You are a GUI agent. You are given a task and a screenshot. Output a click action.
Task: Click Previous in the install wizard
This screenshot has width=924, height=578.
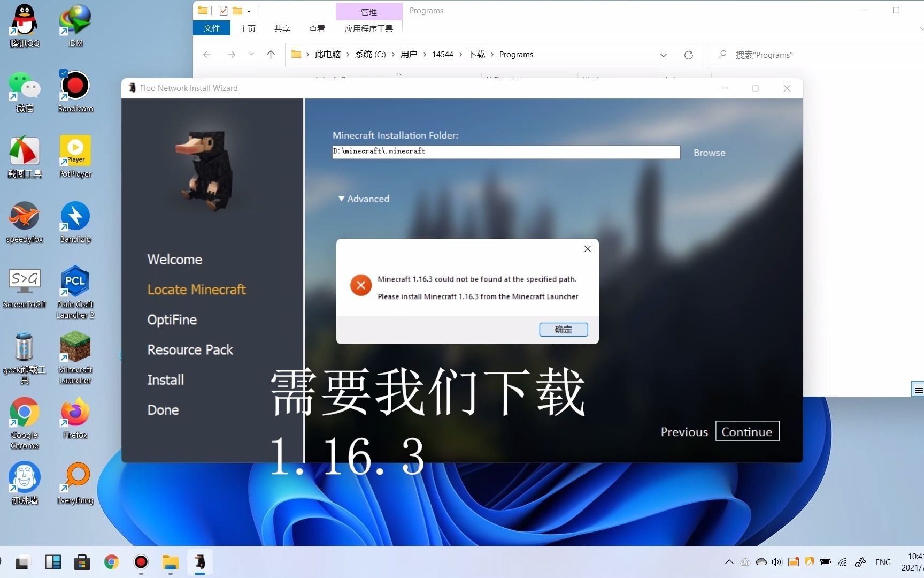click(x=684, y=432)
